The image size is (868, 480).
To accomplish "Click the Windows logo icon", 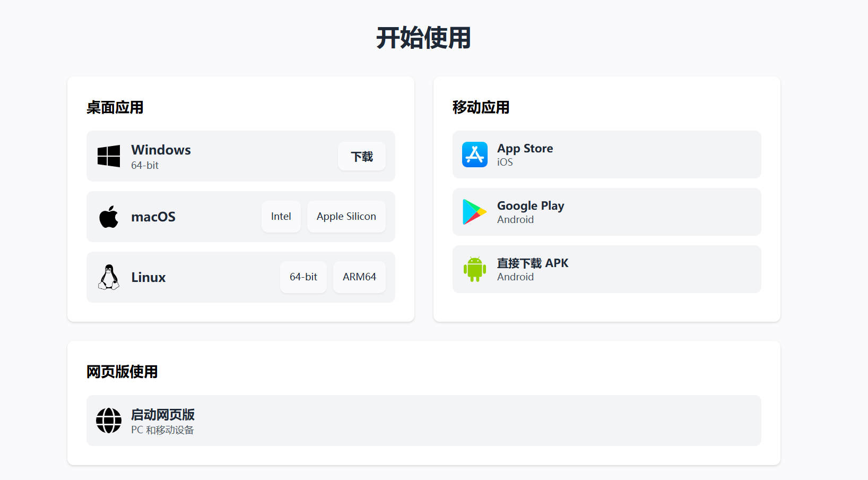I will [109, 156].
